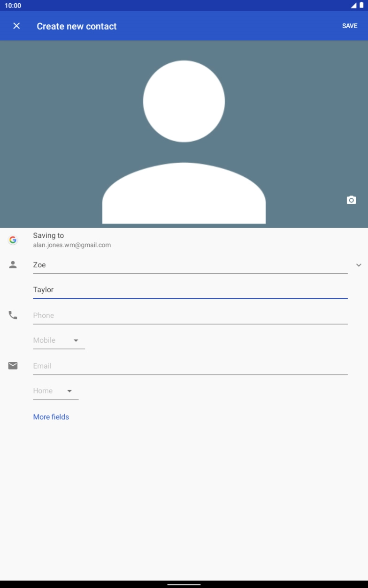Tap the envelope email icon

pos(13,366)
